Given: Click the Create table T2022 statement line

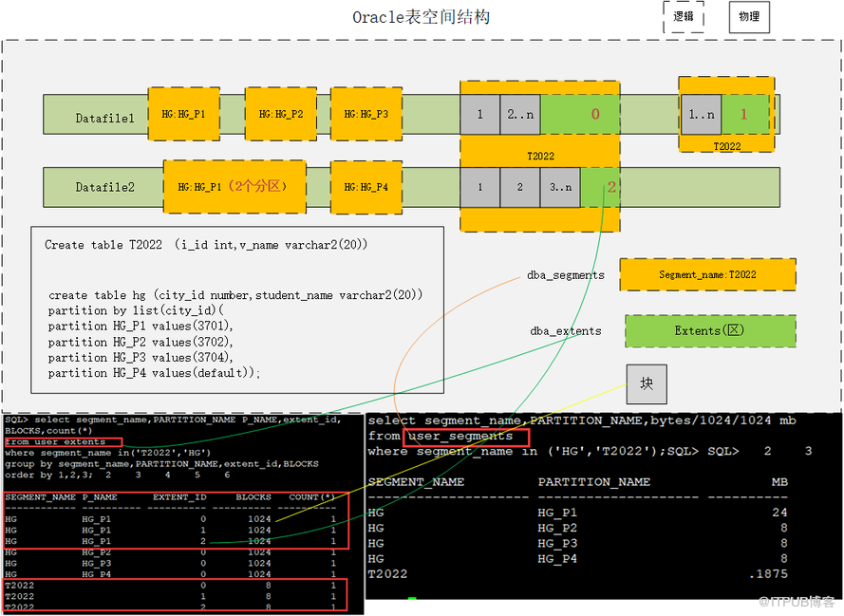Looking at the screenshot, I should pos(206,245).
